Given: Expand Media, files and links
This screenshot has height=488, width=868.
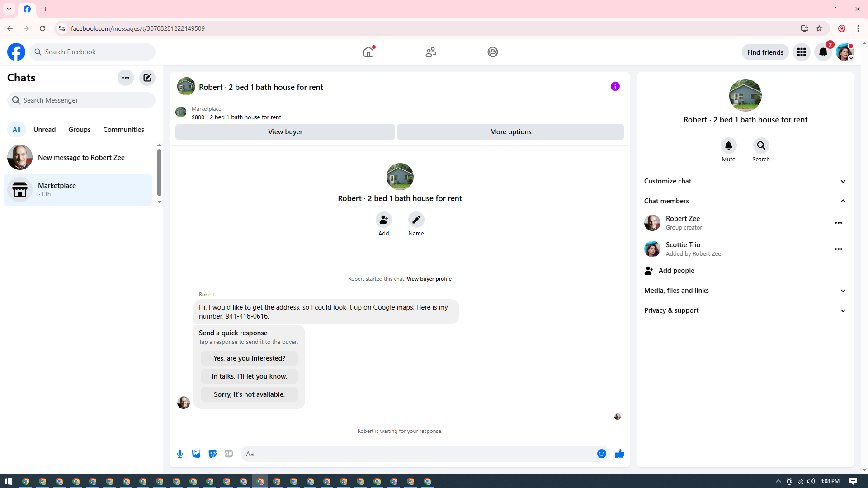Looking at the screenshot, I should click(745, 291).
